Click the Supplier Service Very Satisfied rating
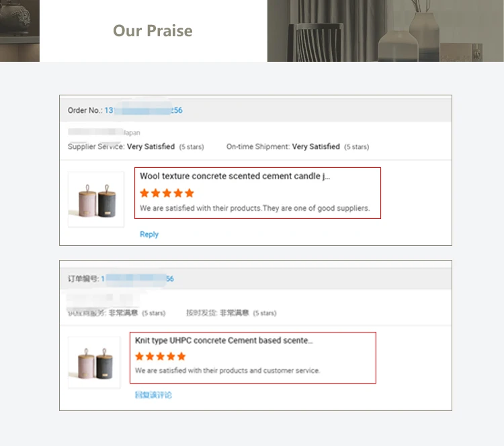Screen dimensions: 504x446 (x=151, y=146)
